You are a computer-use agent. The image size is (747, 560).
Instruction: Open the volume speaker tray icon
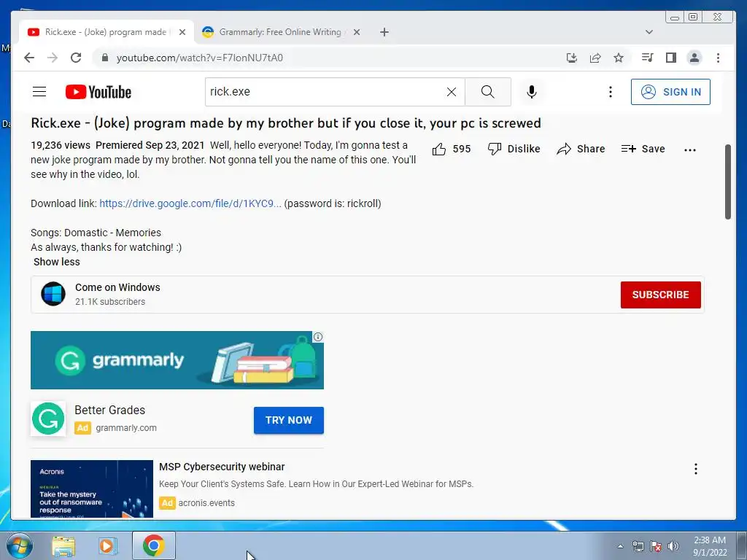pos(673,546)
